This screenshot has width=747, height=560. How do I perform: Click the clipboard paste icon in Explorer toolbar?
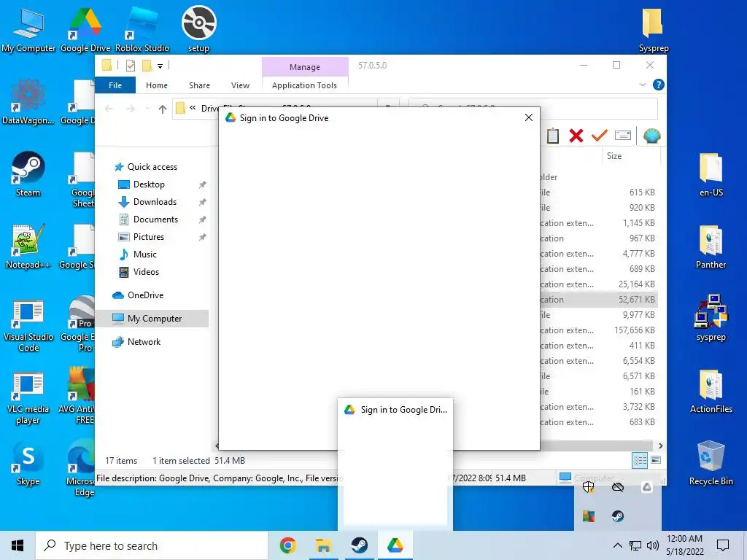553,136
